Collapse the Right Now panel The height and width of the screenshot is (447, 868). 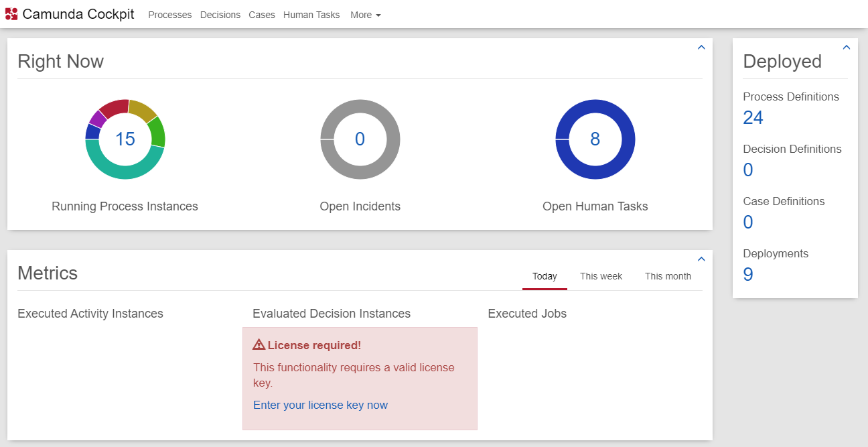point(701,48)
